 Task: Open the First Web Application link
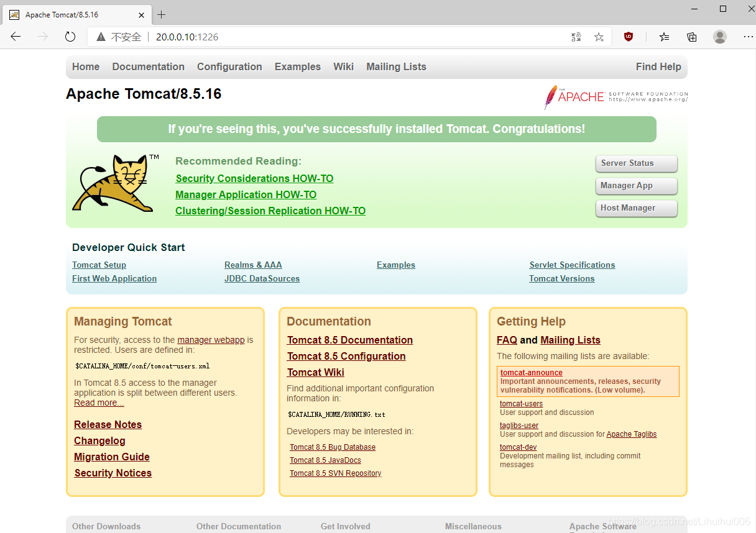point(114,278)
